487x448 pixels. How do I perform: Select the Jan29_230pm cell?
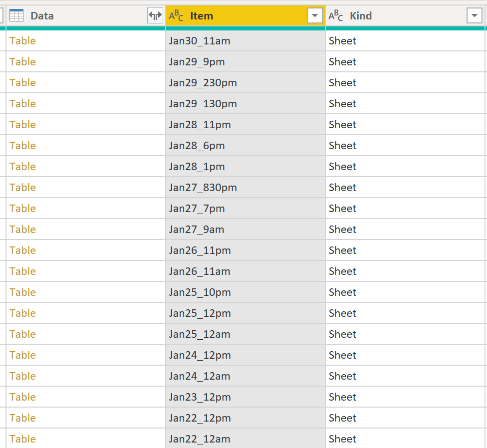[245, 83]
